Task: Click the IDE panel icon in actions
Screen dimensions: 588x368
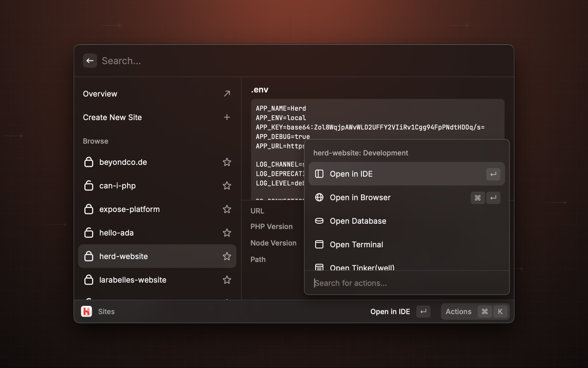Action: [319, 174]
